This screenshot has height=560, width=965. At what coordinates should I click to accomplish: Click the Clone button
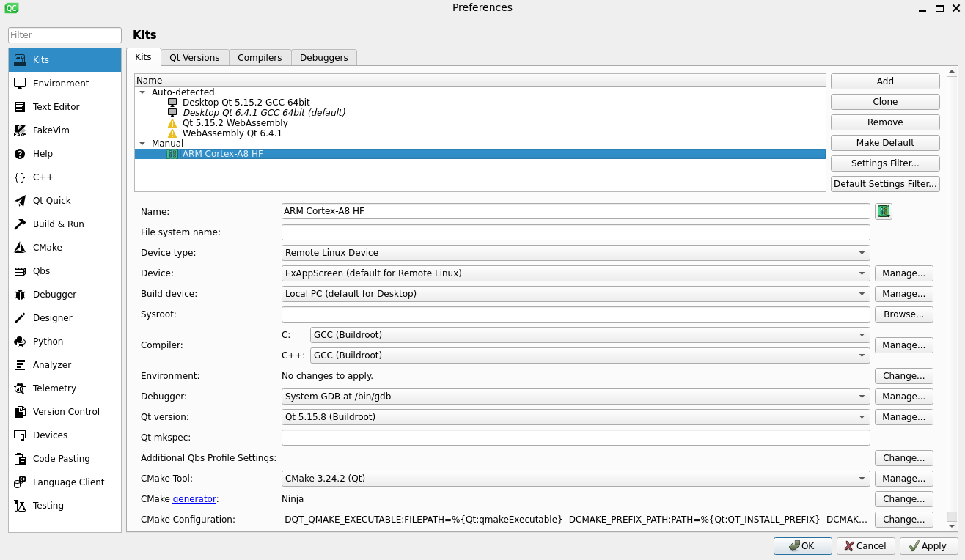tap(885, 102)
